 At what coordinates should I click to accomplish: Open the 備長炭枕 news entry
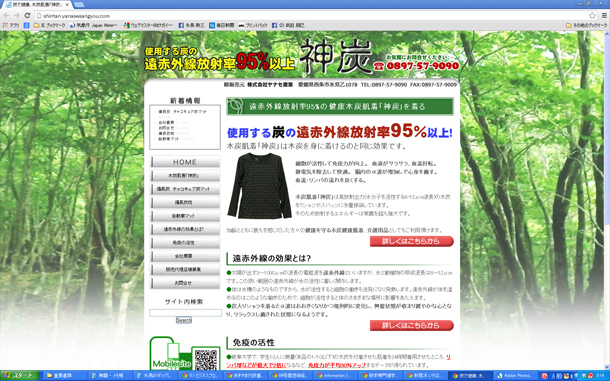pyautogui.click(x=166, y=133)
